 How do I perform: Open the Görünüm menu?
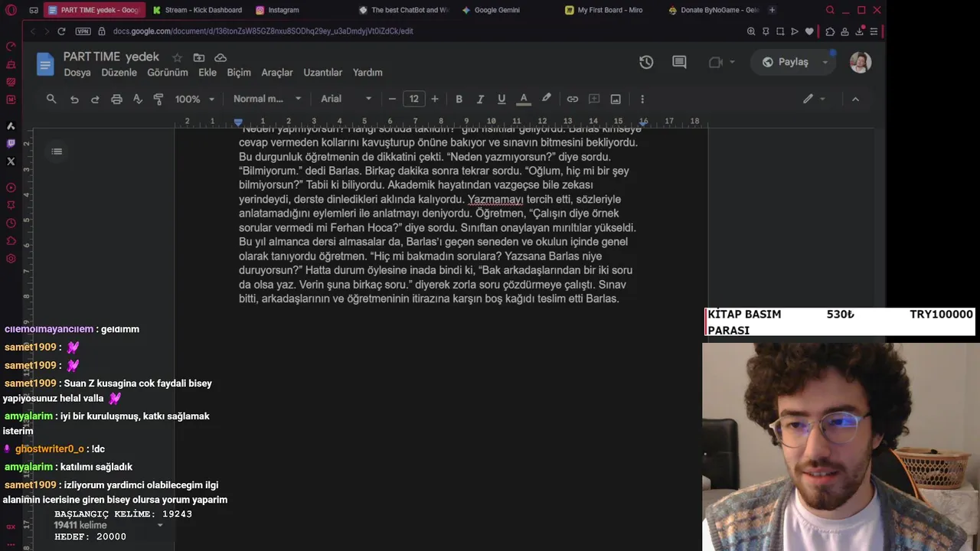tap(168, 73)
